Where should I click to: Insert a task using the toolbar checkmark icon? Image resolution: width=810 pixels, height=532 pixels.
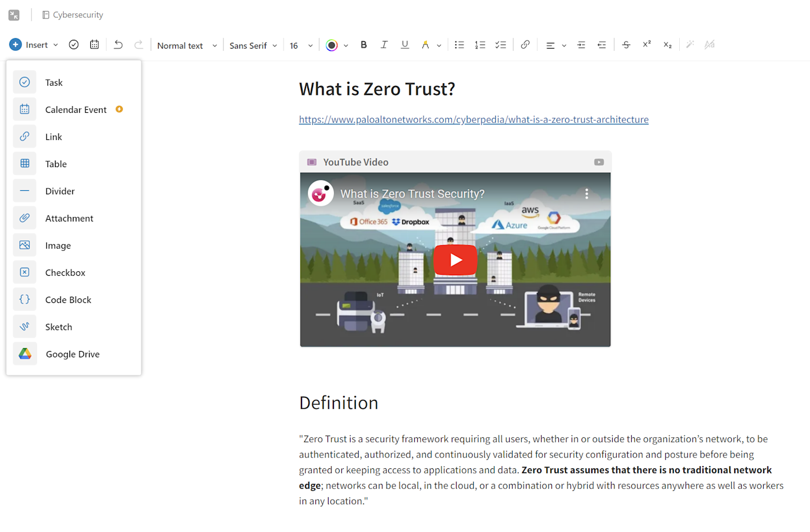(x=73, y=45)
